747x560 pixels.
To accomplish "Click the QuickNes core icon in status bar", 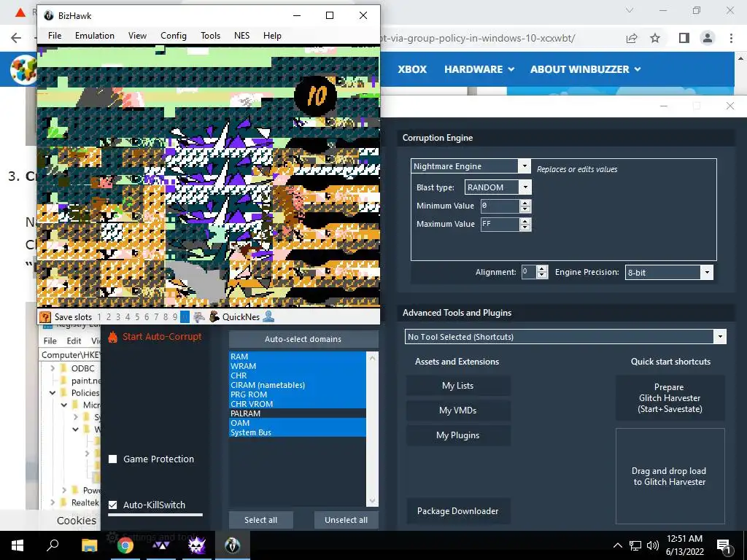I will 214,316.
